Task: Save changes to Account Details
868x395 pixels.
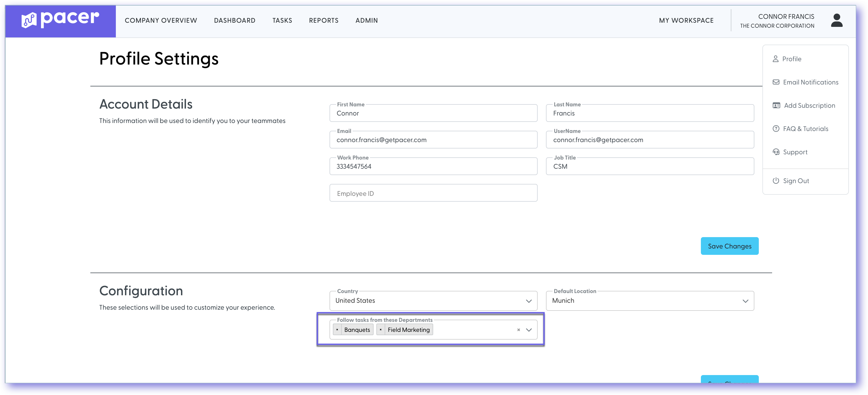Action: [729, 246]
